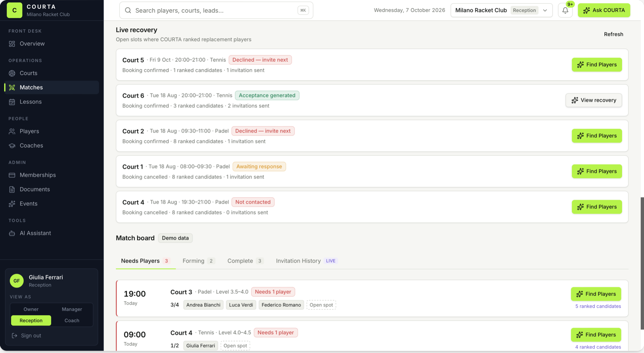644x353 pixels.
Task: Click the Sign out icon
Action: [14, 336]
